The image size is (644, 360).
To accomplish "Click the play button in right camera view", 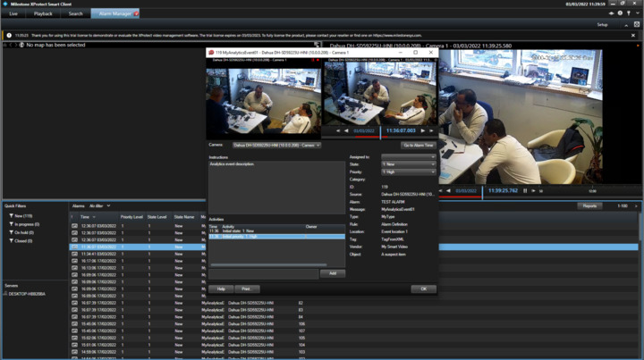I will [x=534, y=190].
